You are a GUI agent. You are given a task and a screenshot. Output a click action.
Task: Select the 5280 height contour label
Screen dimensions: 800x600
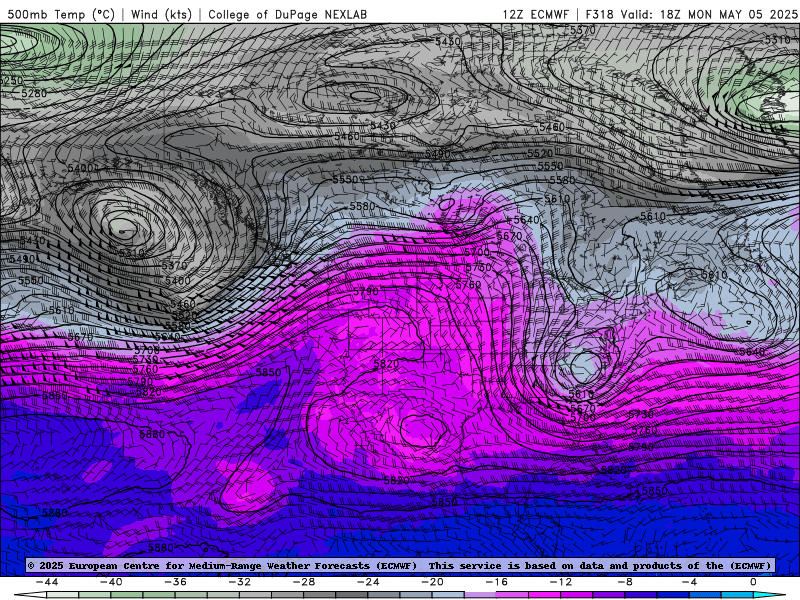34,93
